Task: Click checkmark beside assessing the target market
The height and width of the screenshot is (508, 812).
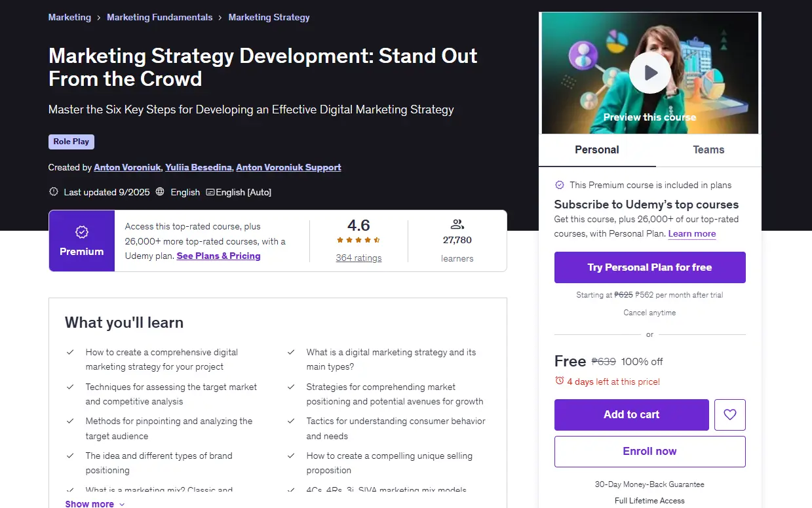Action: point(70,387)
